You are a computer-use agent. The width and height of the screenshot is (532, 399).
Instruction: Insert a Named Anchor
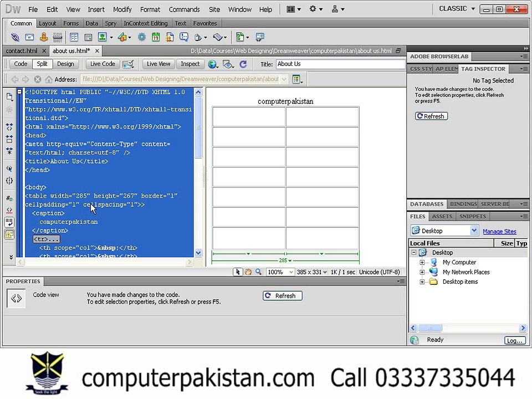pyautogui.click(x=43, y=37)
